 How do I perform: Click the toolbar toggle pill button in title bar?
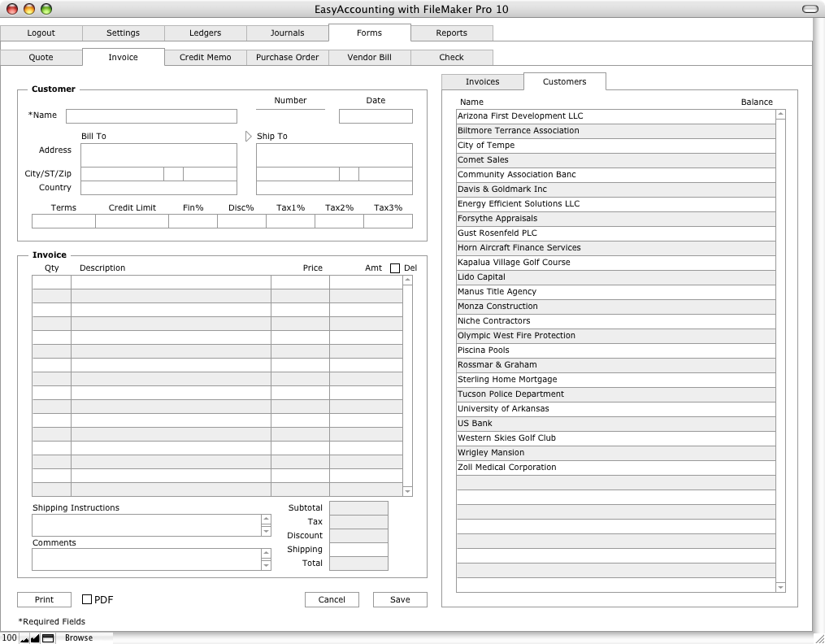click(x=810, y=9)
